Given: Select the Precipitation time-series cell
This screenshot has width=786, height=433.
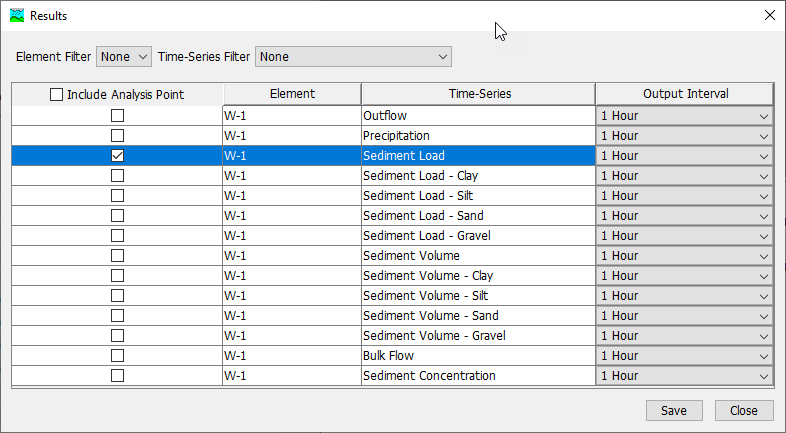Looking at the screenshot, I should click(x=478, y=136).
